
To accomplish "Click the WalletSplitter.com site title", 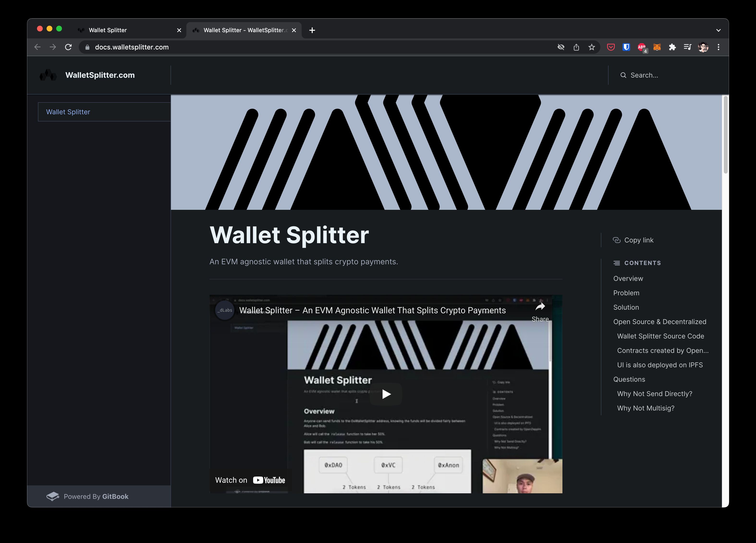I will click(x=100, y=75).
